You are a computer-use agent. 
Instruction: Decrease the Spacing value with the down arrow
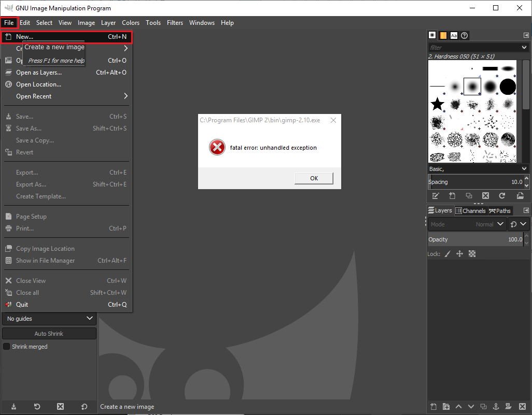click(x=527, y=185)
